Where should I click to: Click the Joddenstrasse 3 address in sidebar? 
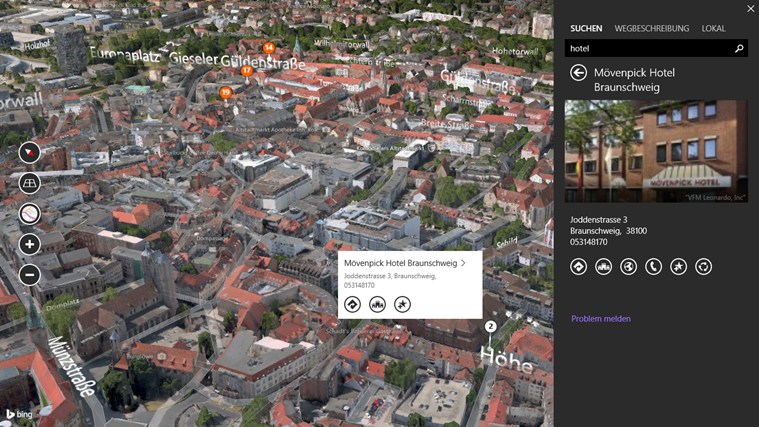click(598, 220)
